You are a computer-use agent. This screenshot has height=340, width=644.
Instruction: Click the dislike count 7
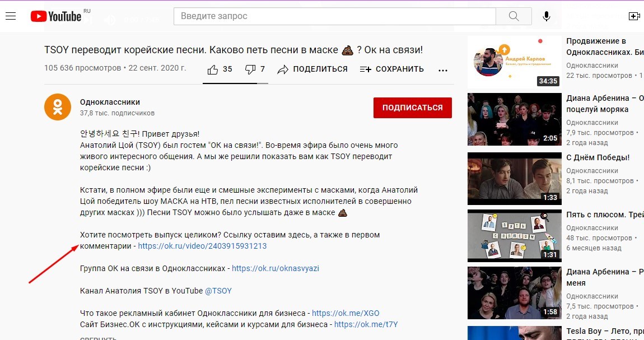click(x=263, y=69)
